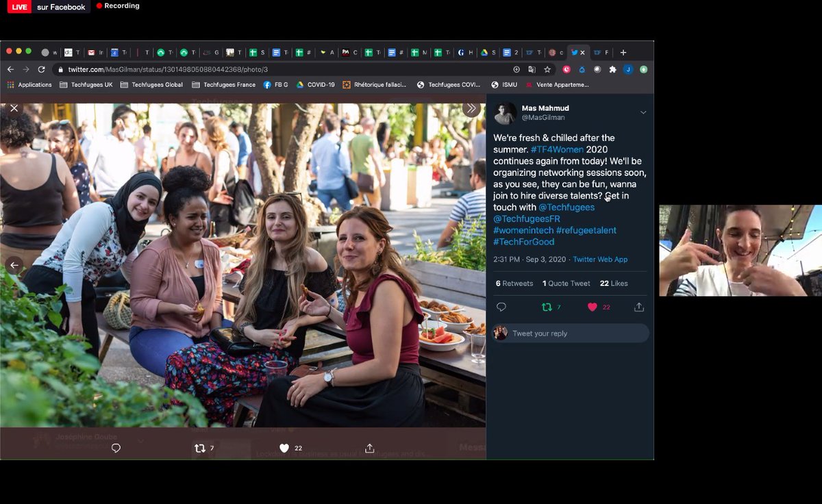Open a new tab with the plus button
This screenshot has width=822, height=504.
click(623, 52)
